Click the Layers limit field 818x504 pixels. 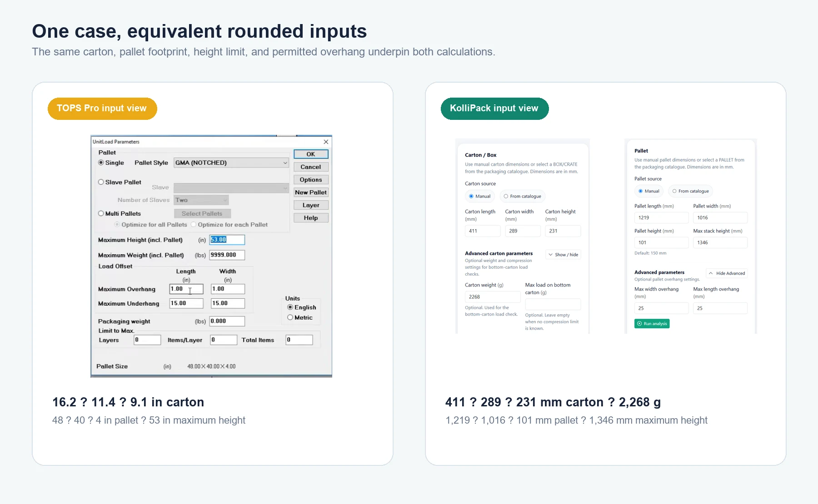pyautogui.click(x=147, y=340)
